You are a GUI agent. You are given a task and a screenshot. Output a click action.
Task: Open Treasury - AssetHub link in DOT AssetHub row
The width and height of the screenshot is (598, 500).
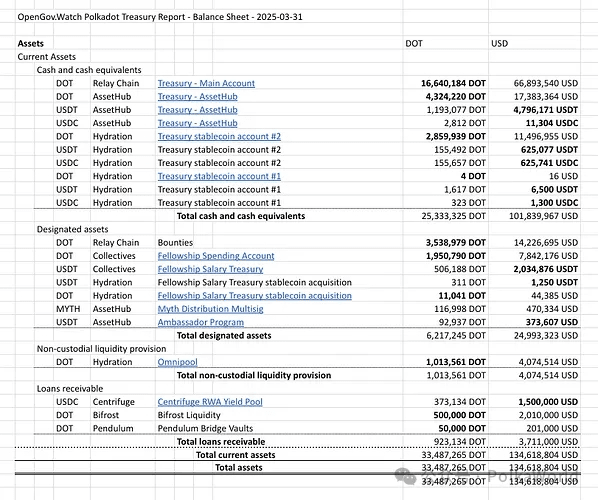point(198,96)
